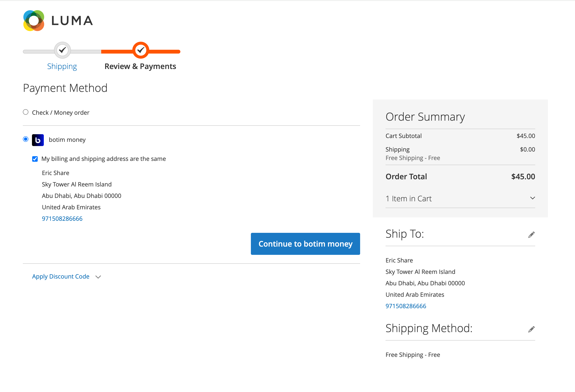Click the Cart Subtotal label
The height and width of the screenshot is (392, 575).
(x=404, y=136)
